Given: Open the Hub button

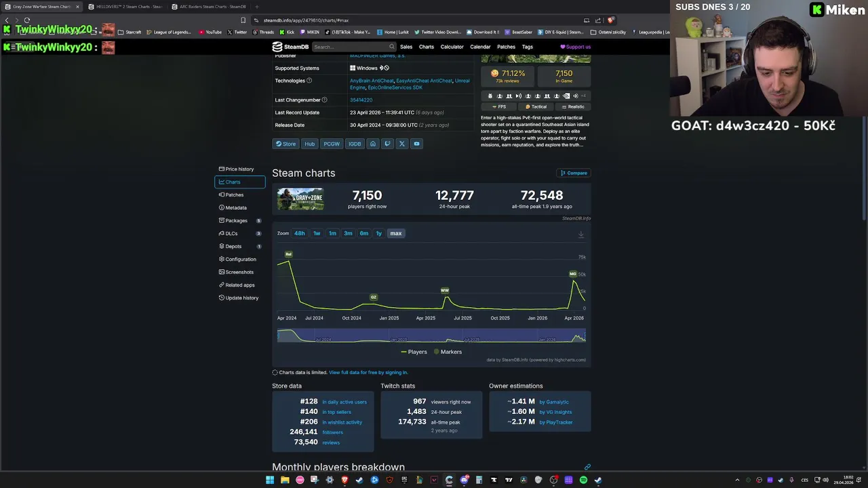Looking at the screenshot, I should [x=309, y=144].
